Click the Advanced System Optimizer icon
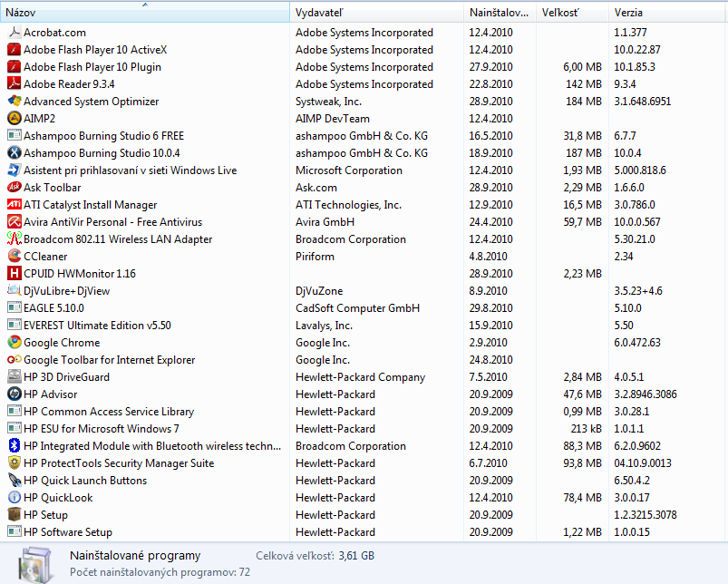Image resolution: width=728 pixels, height=584 pixels. 15,102
